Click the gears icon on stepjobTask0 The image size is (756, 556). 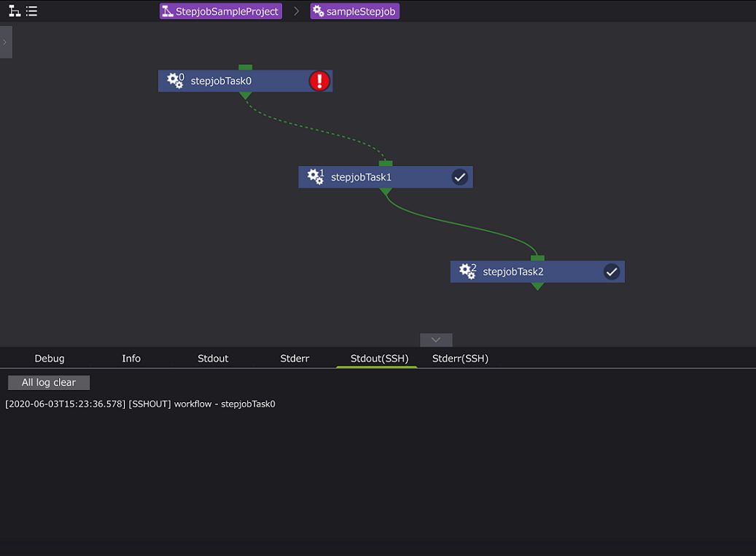[x=175, y=81]
